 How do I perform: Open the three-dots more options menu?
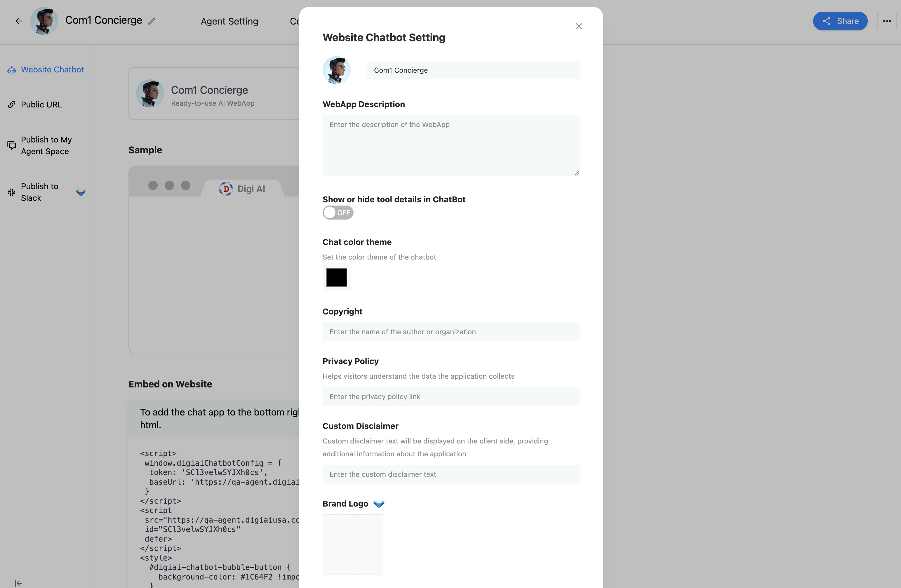pos(887,21)
